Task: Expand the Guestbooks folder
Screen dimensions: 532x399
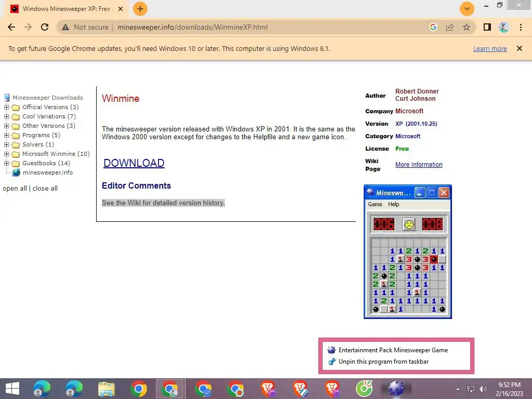Action: [x=6, y=163]
